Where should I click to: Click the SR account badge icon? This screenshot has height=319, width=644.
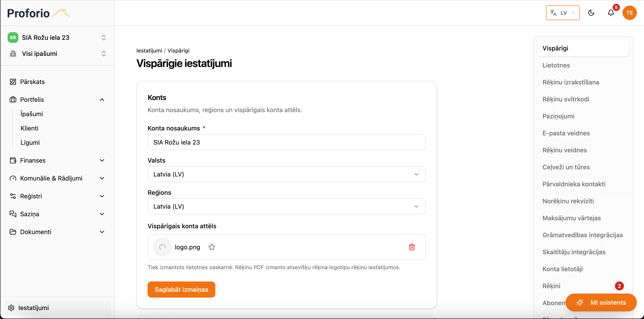[13, 38]
